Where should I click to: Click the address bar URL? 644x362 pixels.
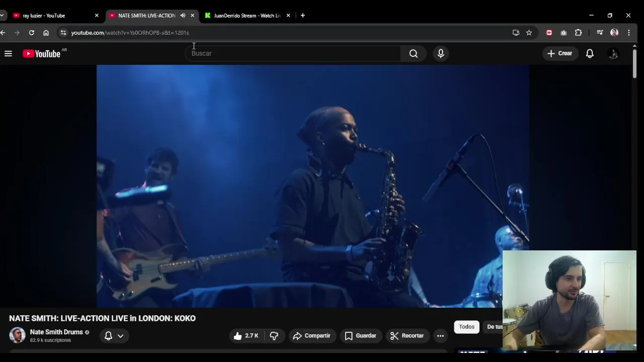130,33
